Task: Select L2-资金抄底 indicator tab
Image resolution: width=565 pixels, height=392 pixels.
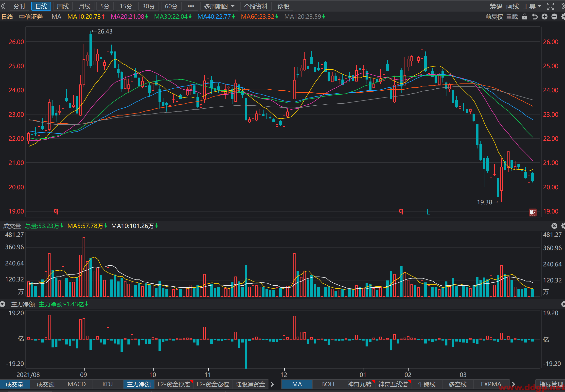Action: pos(174,384)
